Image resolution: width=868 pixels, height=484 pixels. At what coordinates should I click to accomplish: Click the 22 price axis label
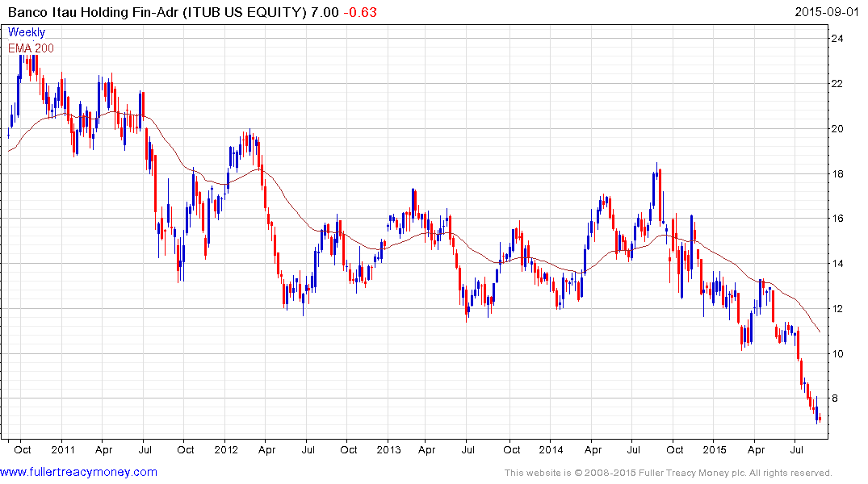pyautogui.click(x=837, y=84)
